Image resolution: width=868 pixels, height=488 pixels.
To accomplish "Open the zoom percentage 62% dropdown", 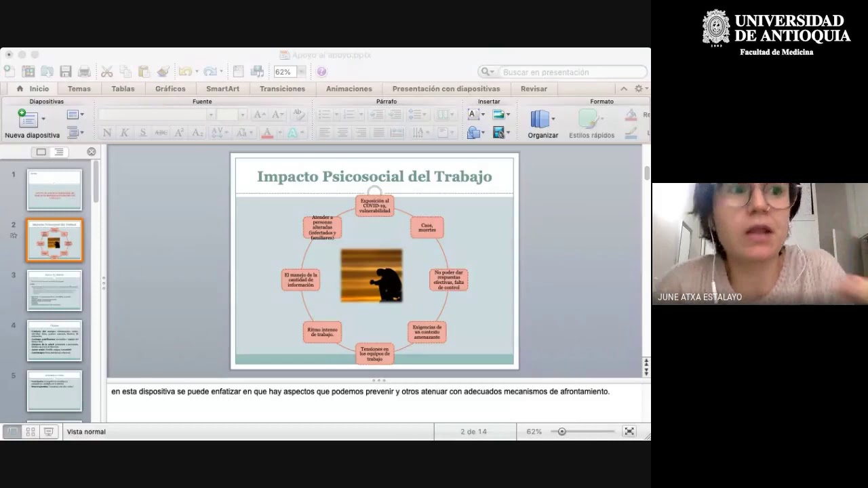I will point(301,72).
